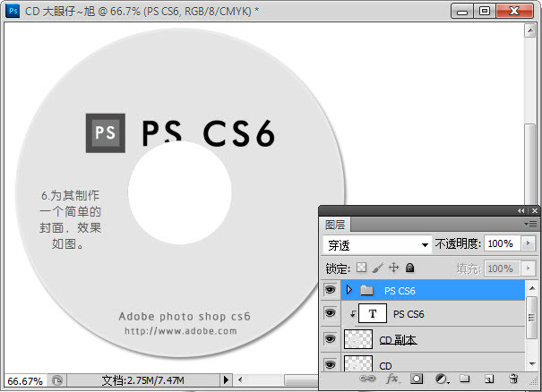Create new fill or adjustment layer
Screen dimensions: 542x392
441,379
